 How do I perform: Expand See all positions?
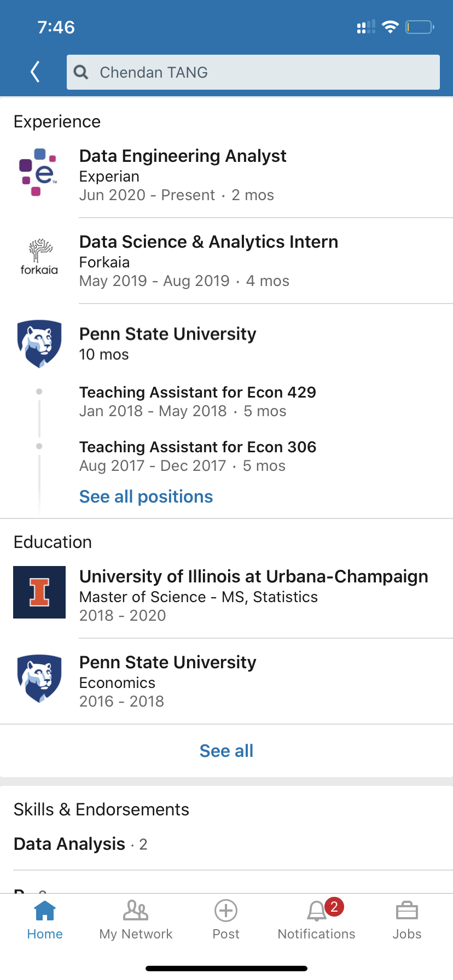pos(146,497)
